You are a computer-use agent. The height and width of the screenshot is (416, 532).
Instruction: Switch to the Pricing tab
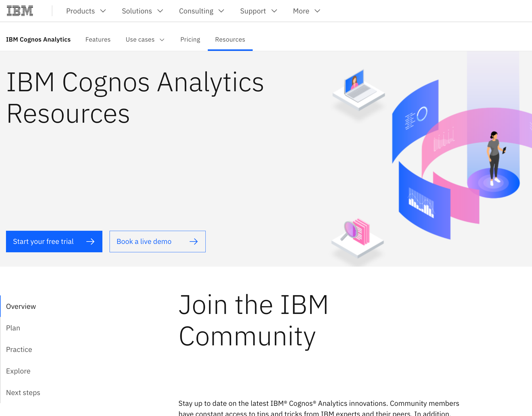pos(190,40)
